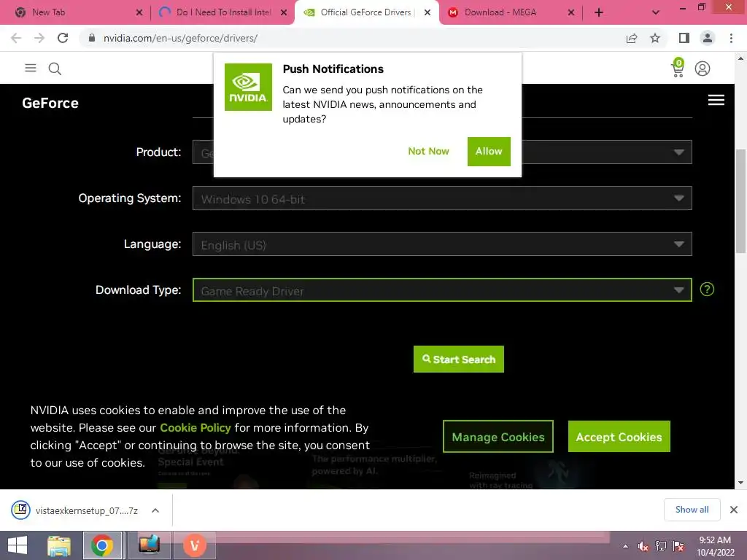Toggle the Chrome side panel
The image size is (747, 560).
[x=684, y=38]
